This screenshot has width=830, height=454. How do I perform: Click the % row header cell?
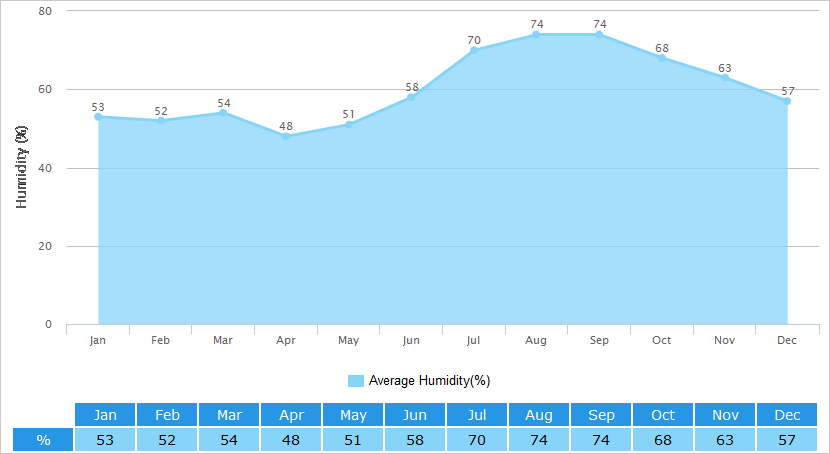coord(43,440)
